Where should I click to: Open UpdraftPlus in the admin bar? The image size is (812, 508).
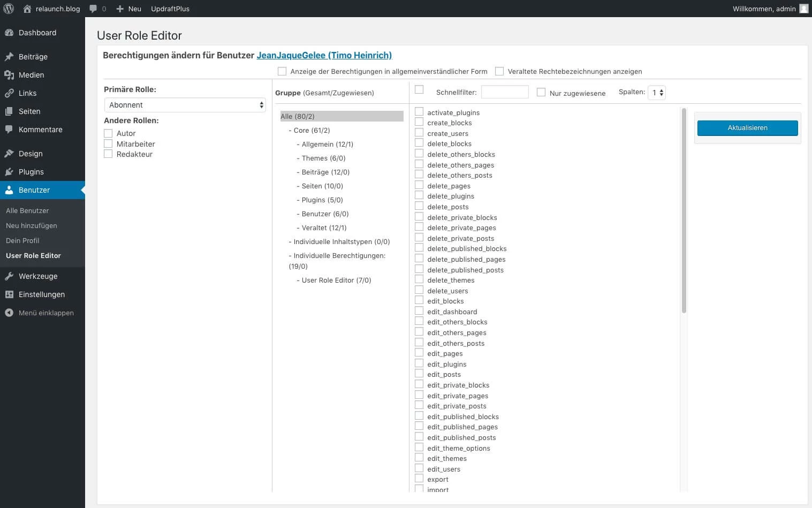pos(170,9)
